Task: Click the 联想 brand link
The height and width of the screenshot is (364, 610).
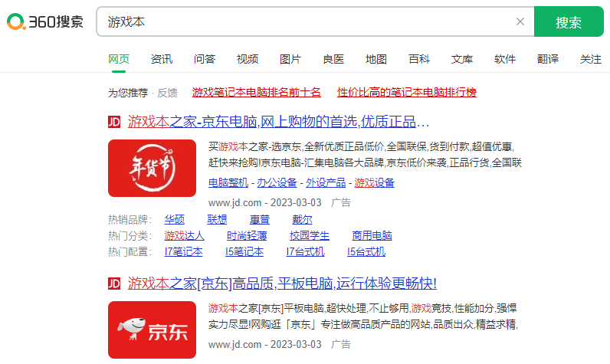Action: click(x=217, y=219)
